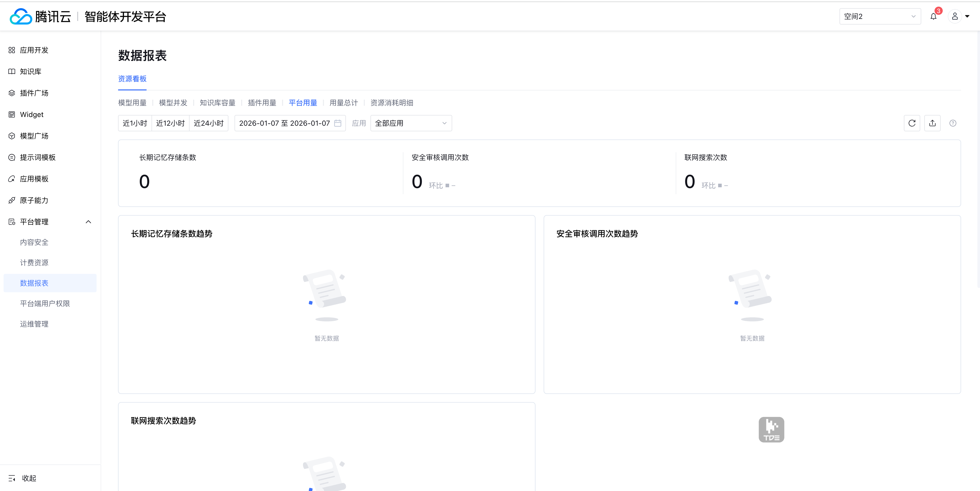Open the help question-mark icon
This screenshot has height=491, width=980.
953,123
